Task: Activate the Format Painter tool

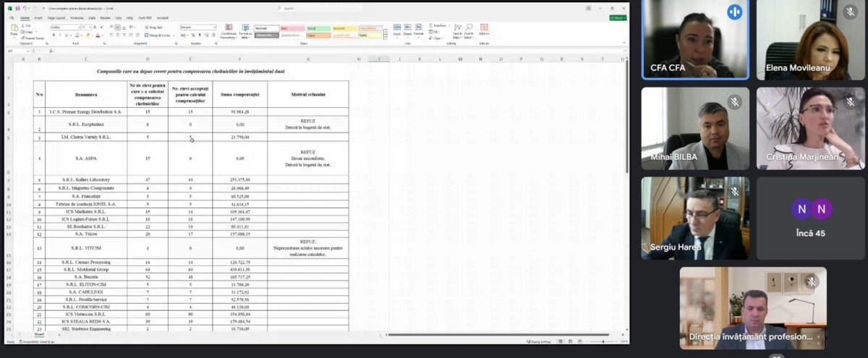Action: coord(32,38)
